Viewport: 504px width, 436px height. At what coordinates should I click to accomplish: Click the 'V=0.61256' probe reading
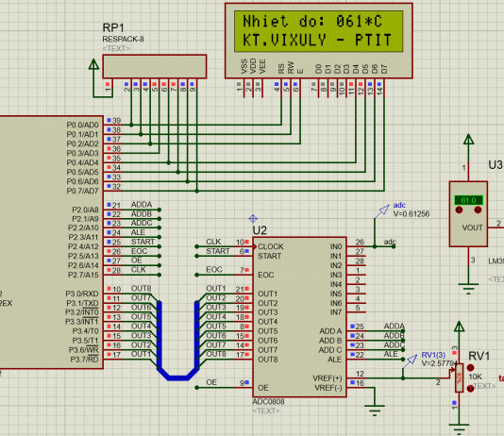click(x=412, y=214)
